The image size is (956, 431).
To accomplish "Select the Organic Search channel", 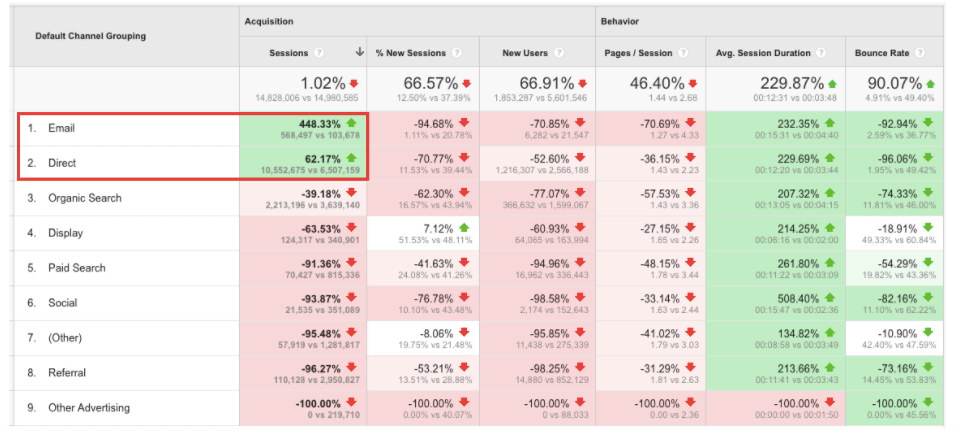I will pos(84,198).
